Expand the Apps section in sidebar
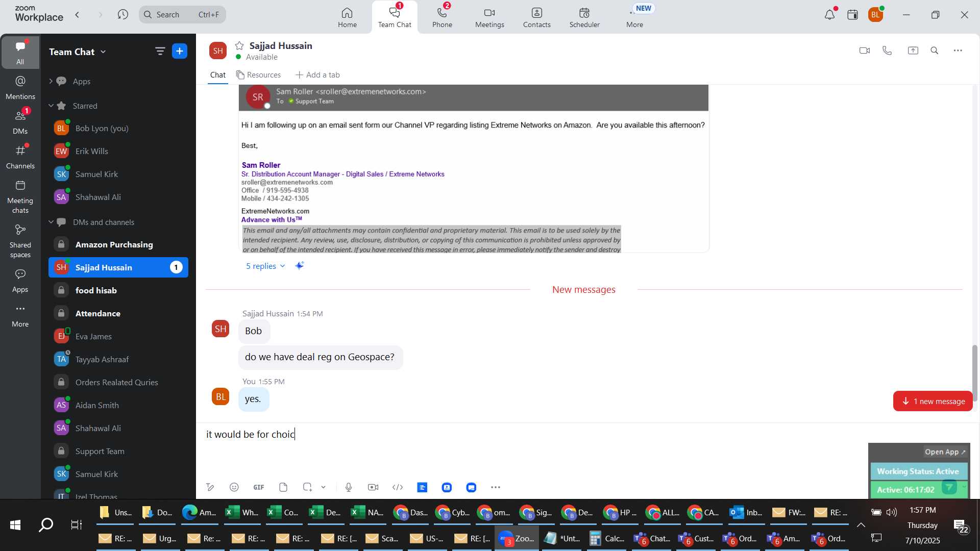This screenshot has width=980, height=551. pos(51,81)
